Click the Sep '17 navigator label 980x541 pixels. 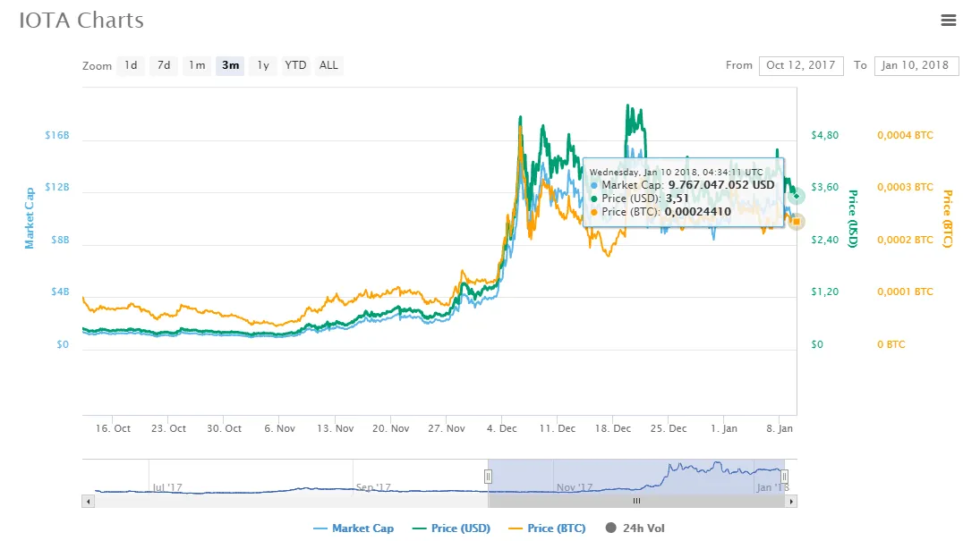[373, 487]
